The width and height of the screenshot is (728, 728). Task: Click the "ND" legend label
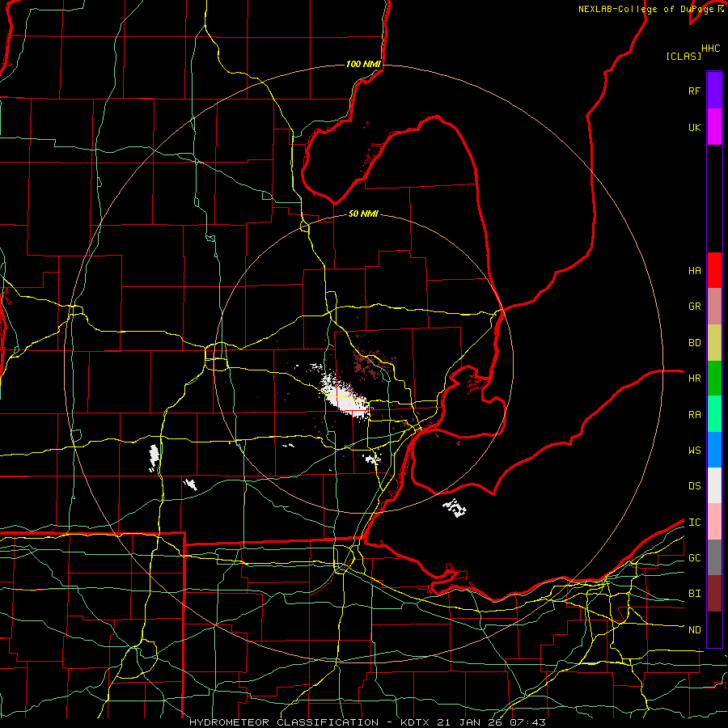695,630
